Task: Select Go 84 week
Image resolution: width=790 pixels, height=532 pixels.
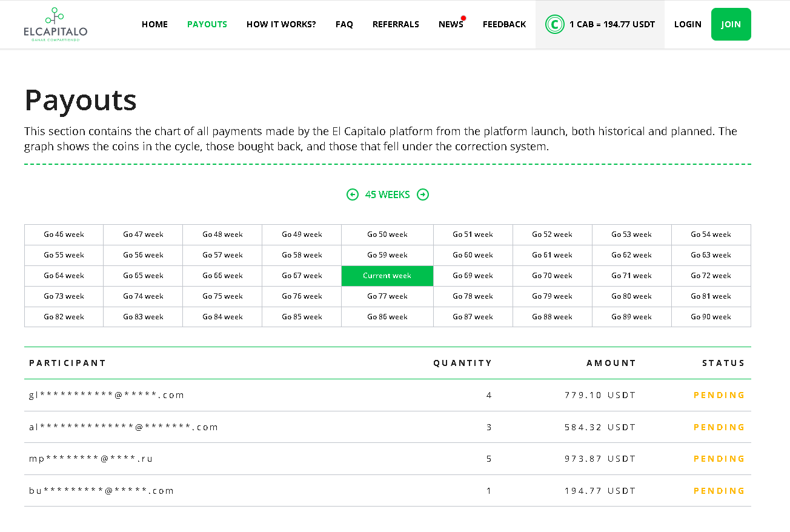Action: [222, 317]
